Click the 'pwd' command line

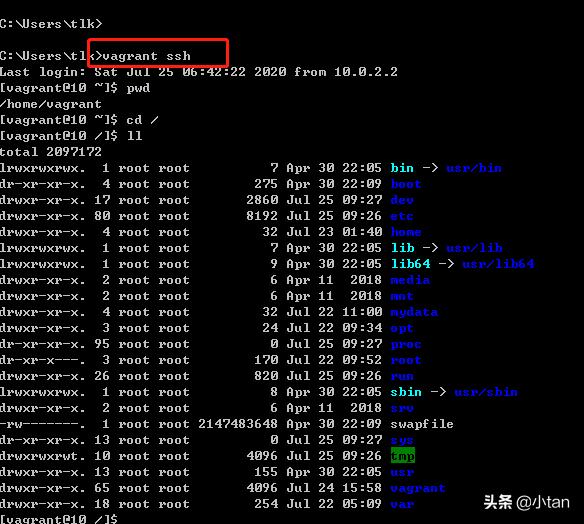(75, 88)
